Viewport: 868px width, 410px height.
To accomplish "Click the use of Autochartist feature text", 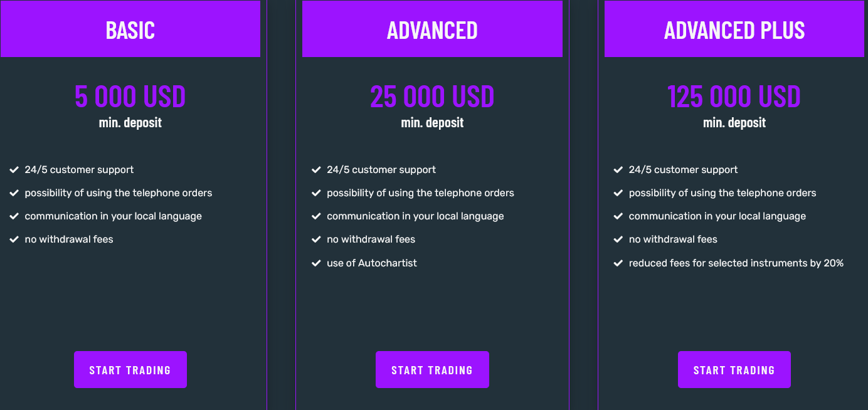I will pyautogui.click(x=372, y=263).
